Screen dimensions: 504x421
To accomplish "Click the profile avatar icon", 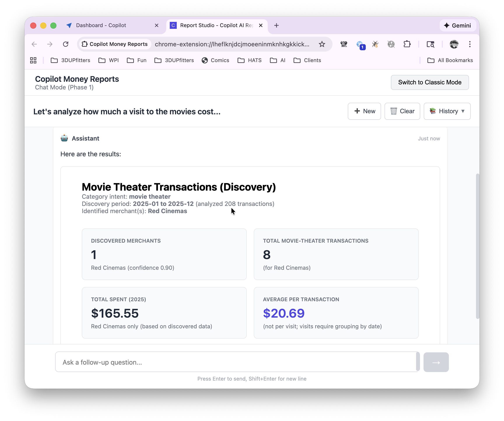I will tap(454, 44).
